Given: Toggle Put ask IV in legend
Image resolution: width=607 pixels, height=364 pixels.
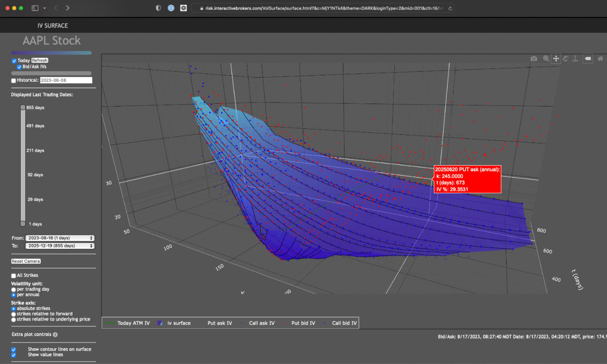Looking at the screenshot, I should [x=219, y=323].
